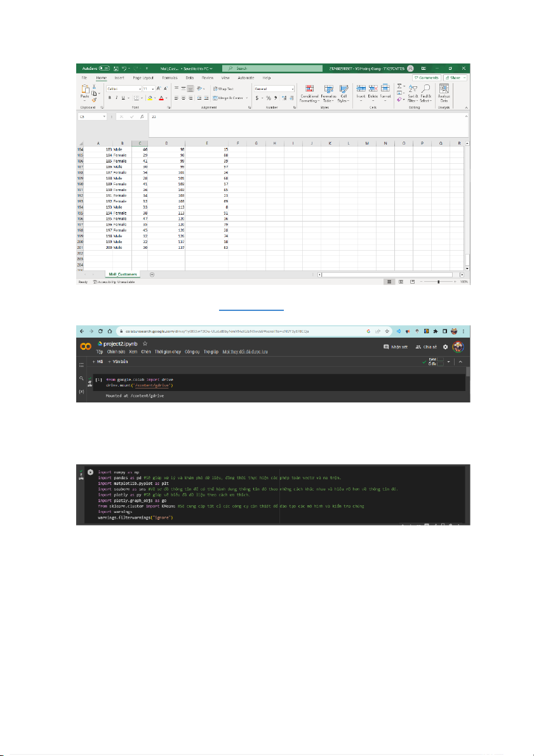Open the File tab in Excel
The height and width of the screenshot is (756, 534).
[x=84, y=77]
